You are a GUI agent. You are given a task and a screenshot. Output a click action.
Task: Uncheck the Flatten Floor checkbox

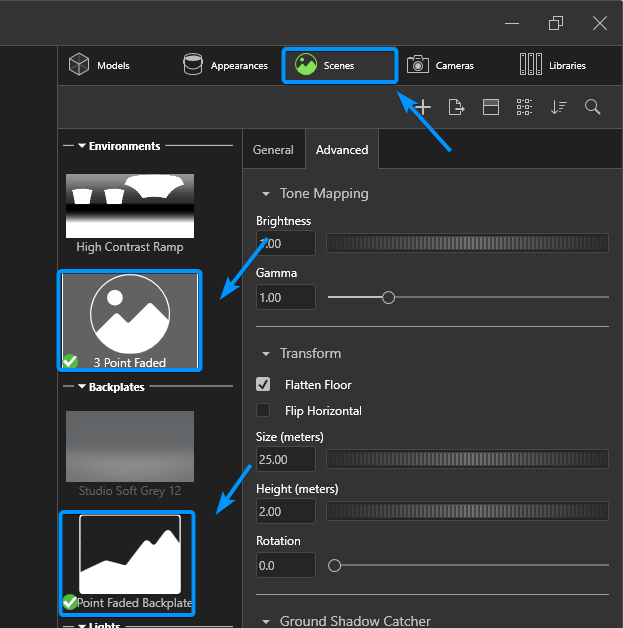click(263, 384)
